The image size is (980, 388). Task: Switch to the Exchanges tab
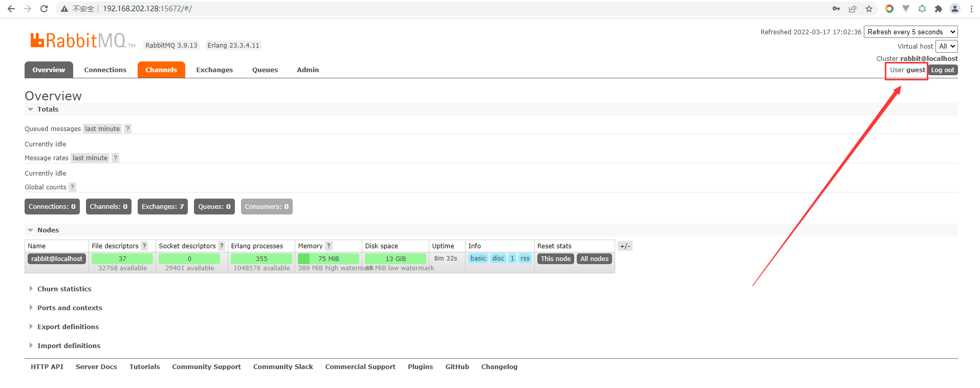(214, 70)
